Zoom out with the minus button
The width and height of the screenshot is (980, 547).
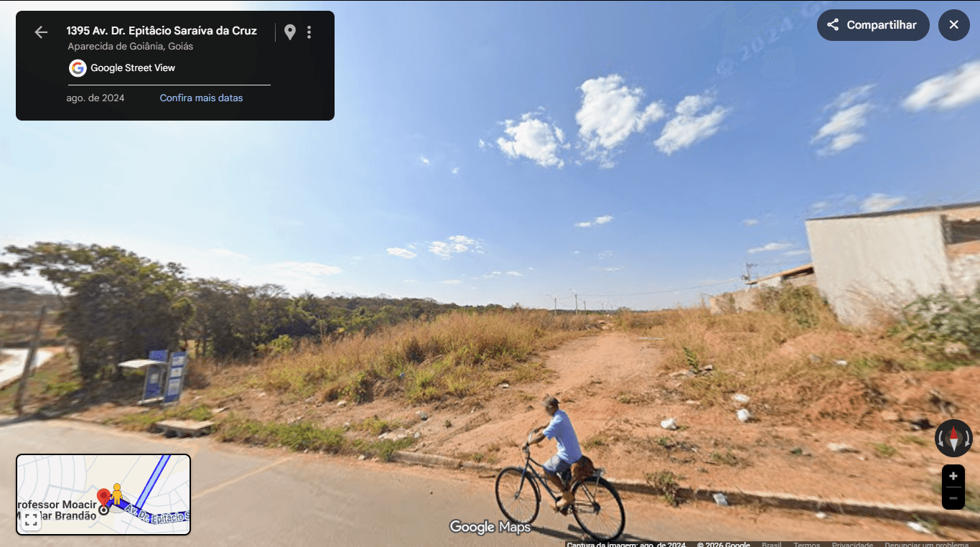point(953,498)
